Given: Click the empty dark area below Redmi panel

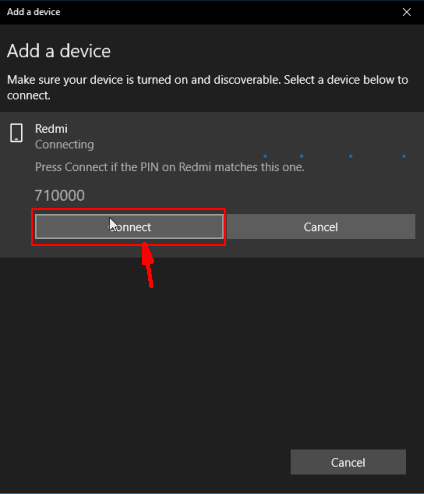Looking at the screenshot, I should pos(212,350).
